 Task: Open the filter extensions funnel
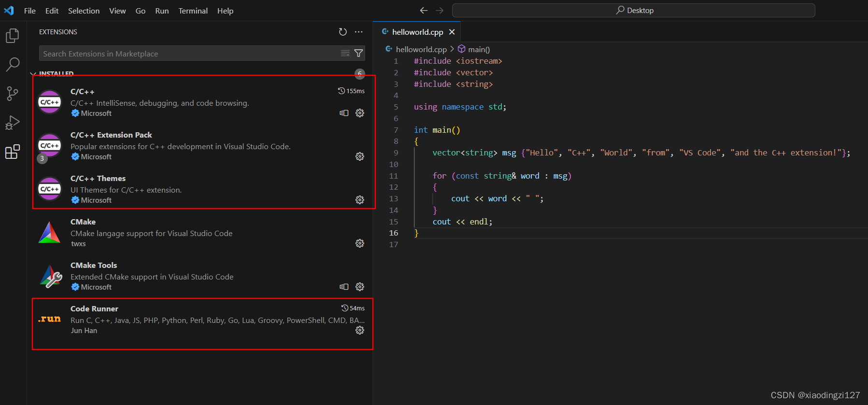[358, 53]
